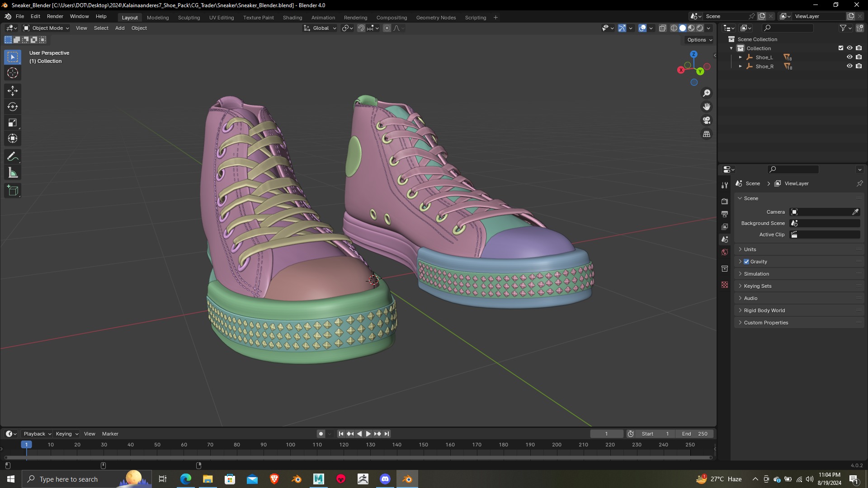Screen dimensions: 868x488
Task: Switch to the UV Editing workspace tab
Action: [x=222, y=18]
